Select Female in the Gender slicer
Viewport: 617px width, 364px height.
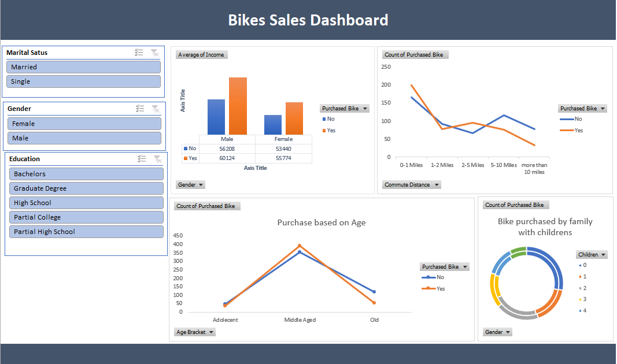[x=83, y=123]
